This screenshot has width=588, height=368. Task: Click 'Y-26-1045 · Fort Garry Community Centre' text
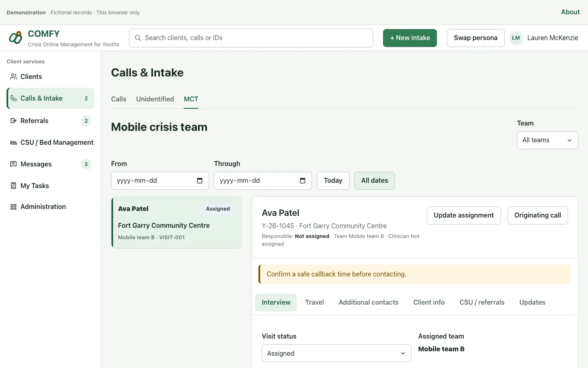324,226
